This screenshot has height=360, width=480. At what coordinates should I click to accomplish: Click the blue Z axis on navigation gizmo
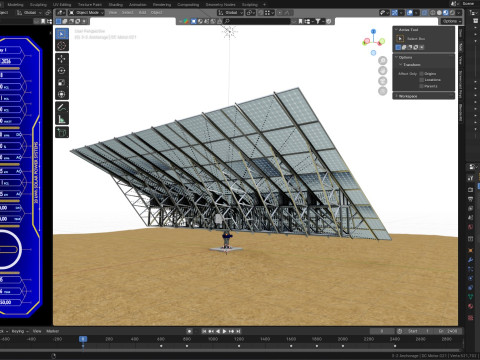coord(373,31)
